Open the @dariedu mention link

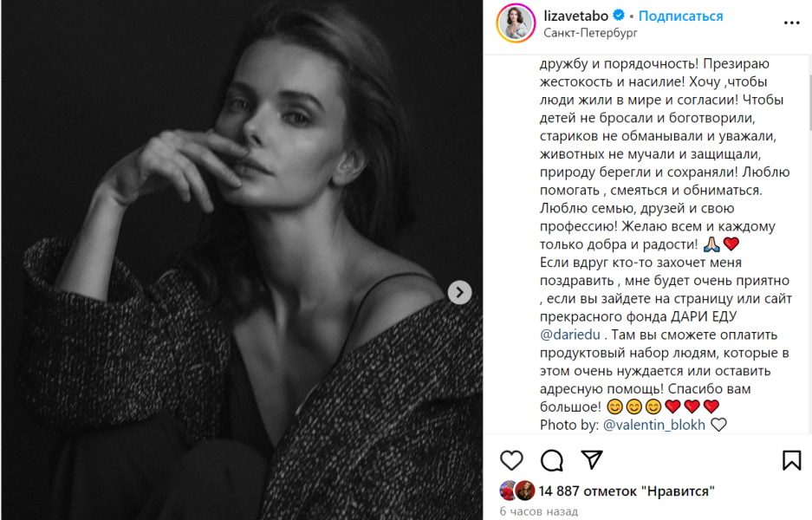coord(570,335)
